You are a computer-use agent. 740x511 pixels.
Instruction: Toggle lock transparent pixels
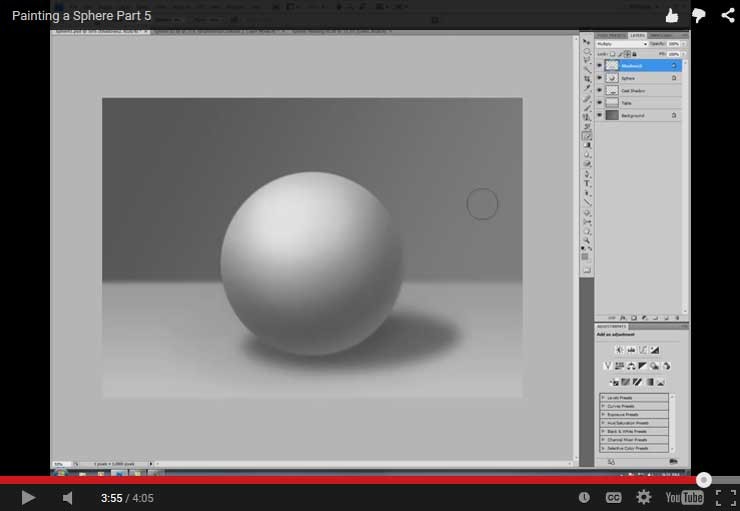click(x=613, y=54)
